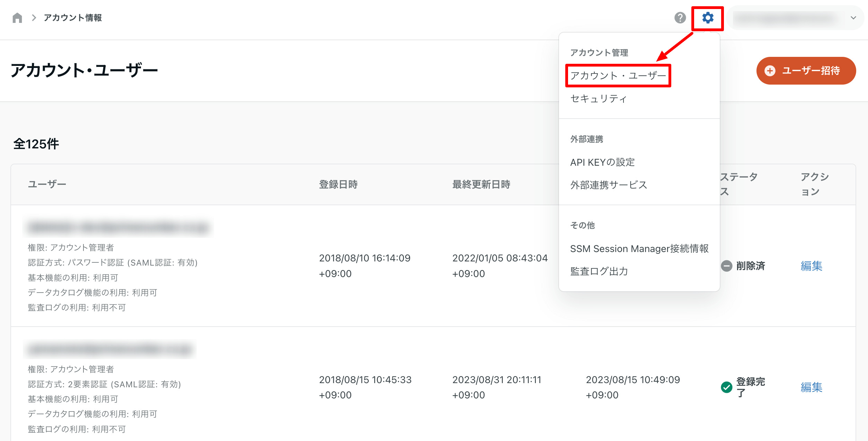868x441 pixels.
Task: Click the アカウント管理 section heading
Action: (x=599, y=53)
